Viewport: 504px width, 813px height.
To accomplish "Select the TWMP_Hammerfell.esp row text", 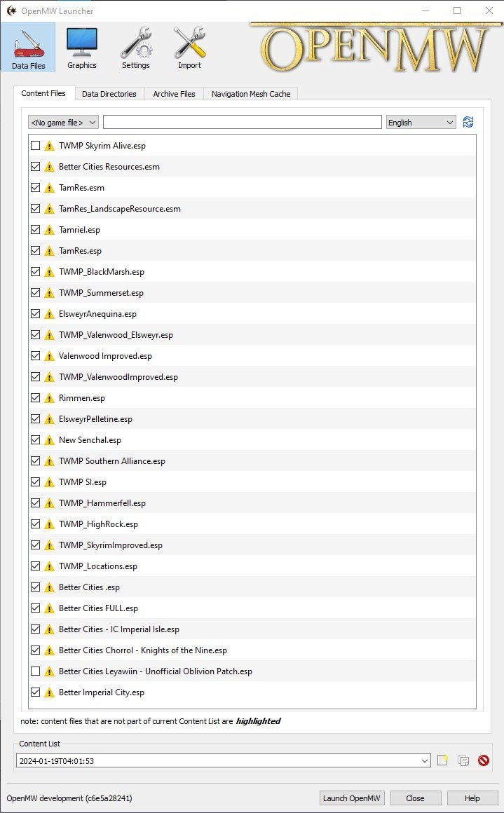I will click(x=102, y=503).
